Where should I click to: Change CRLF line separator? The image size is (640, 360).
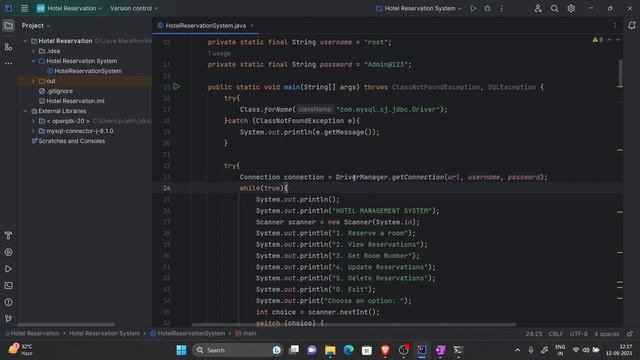556,333
